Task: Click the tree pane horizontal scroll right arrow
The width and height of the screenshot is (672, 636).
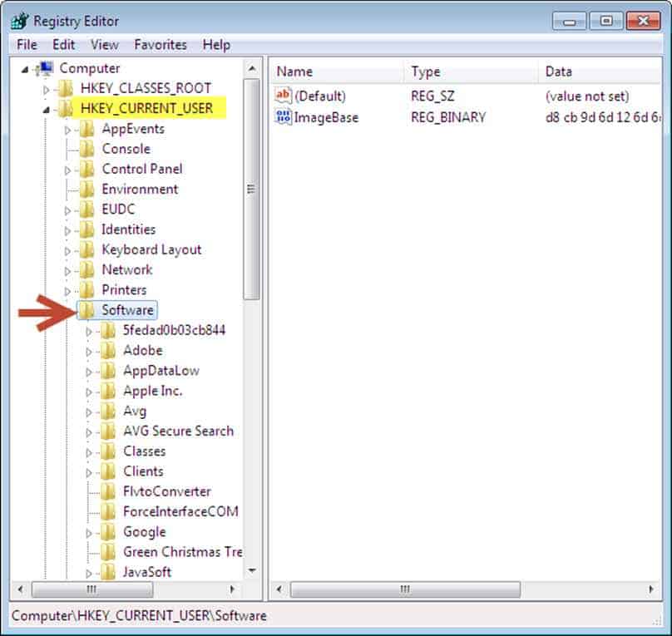Action: pyautogui.click(x=232, y=589)
